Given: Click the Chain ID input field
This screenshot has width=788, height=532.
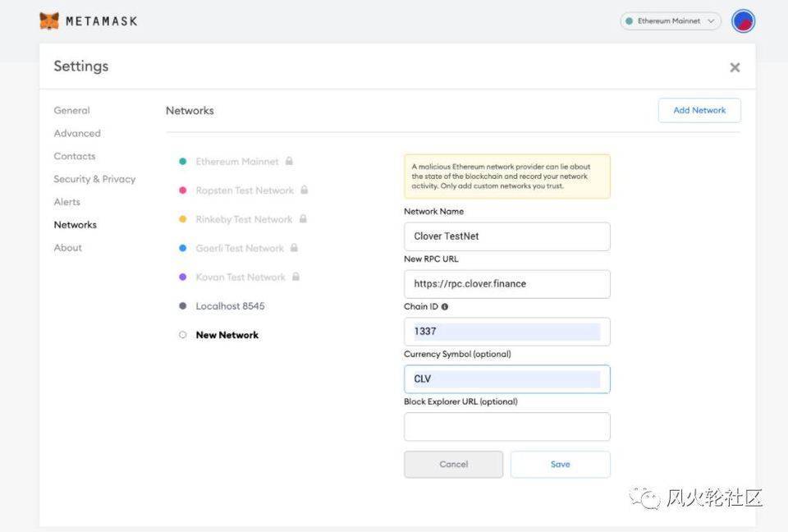Looking at the screenshot, I should click(507, 332).
